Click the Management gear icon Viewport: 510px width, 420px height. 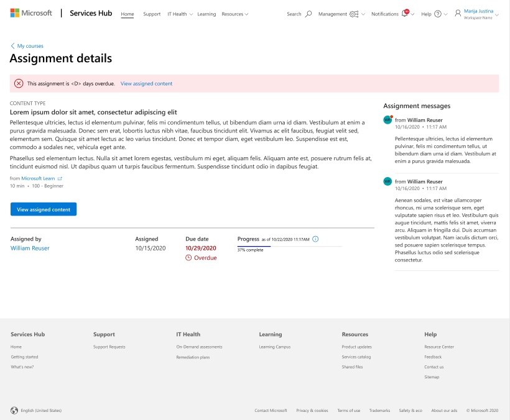(x=354, y=14)
